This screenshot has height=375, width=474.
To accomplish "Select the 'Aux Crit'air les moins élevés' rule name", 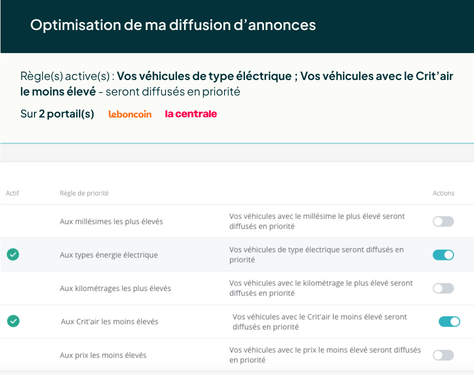I will (109, 322).
